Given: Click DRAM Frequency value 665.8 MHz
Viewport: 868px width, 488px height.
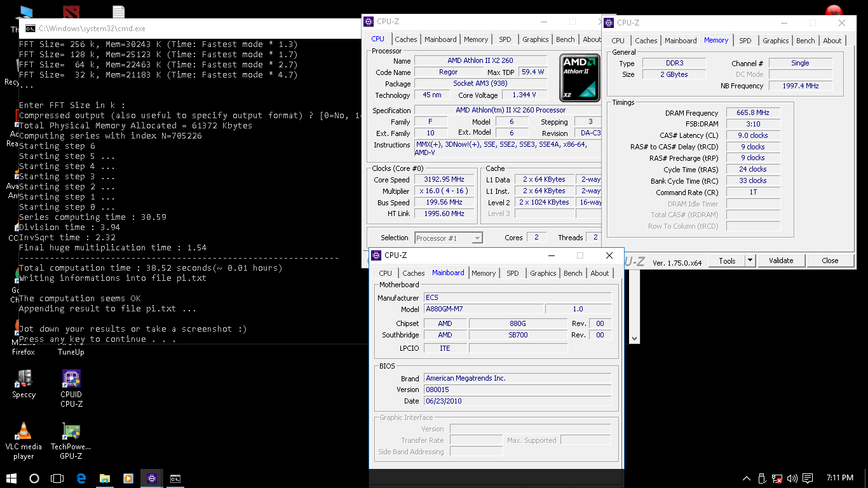Looking at the screenshot, I should [753, 113].
